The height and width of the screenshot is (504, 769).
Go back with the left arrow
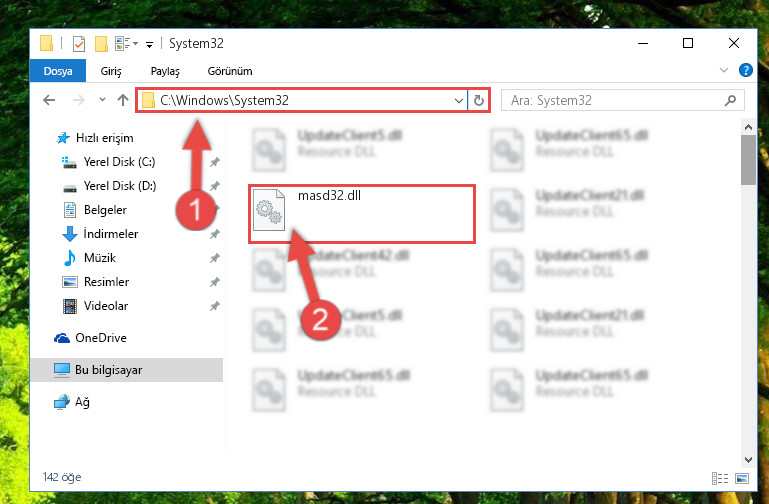(49, 101)
